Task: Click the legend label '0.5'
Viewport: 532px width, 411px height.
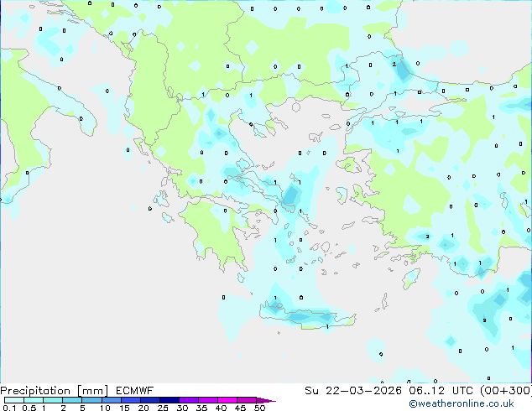Action: [29, 408]
